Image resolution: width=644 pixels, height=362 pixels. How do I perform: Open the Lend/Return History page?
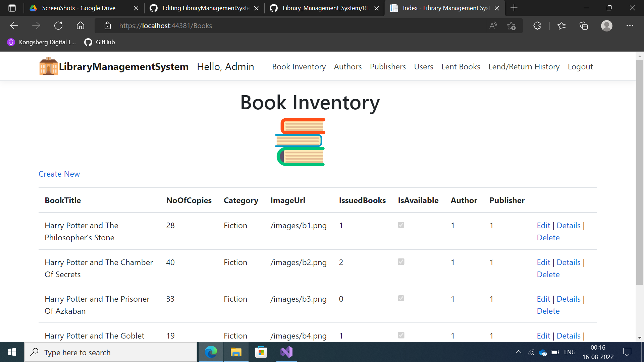click(x=524, y=66)
